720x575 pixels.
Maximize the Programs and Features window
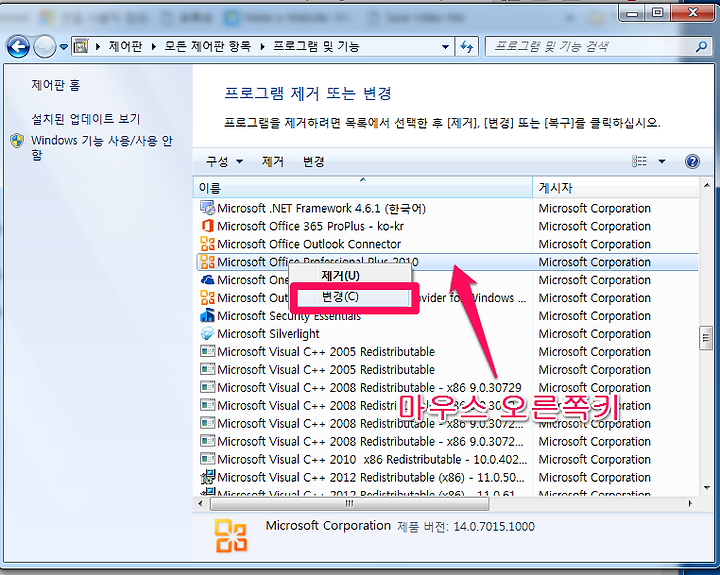[658, 13]
